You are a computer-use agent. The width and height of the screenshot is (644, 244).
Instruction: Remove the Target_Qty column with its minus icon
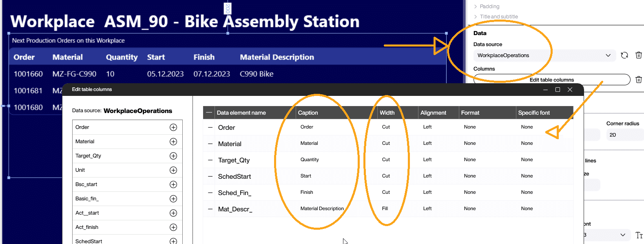pos(210,160)
